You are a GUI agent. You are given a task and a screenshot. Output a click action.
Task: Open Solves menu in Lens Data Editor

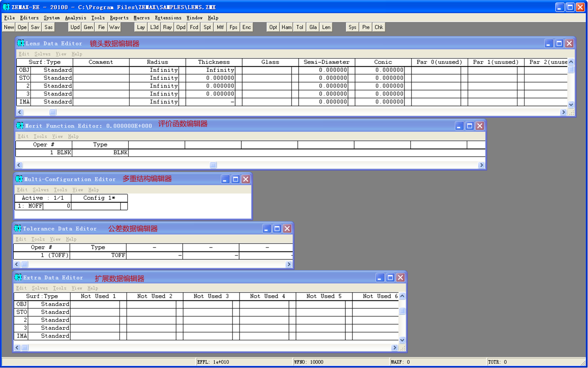[42, 54]
